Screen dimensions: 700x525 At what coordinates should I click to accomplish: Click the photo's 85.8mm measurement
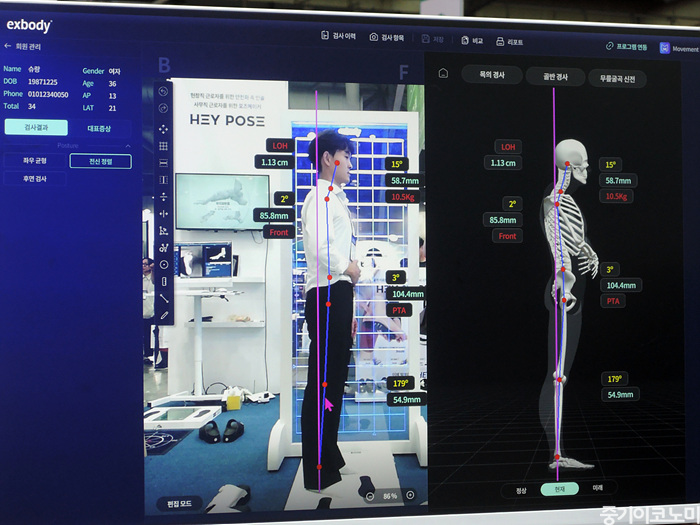pos(274,216)
